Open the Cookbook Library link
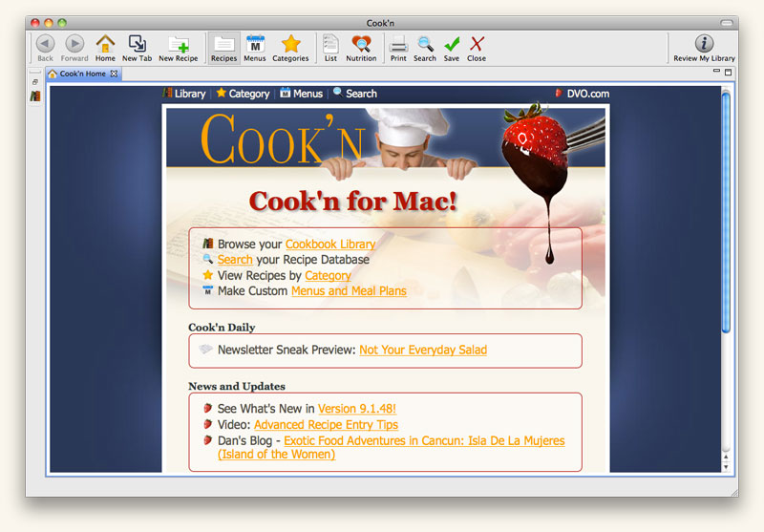This screenshot has width=764, height=532. pos(330,245)
